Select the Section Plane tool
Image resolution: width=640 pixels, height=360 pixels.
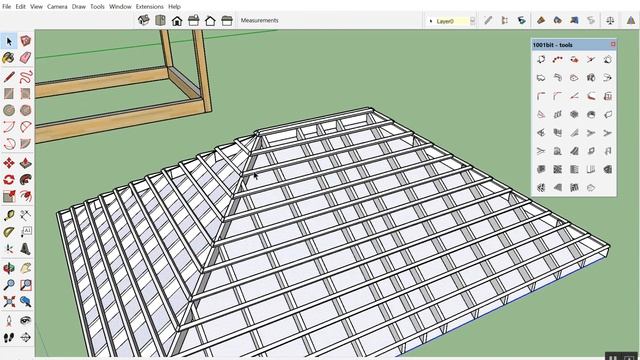25,338
